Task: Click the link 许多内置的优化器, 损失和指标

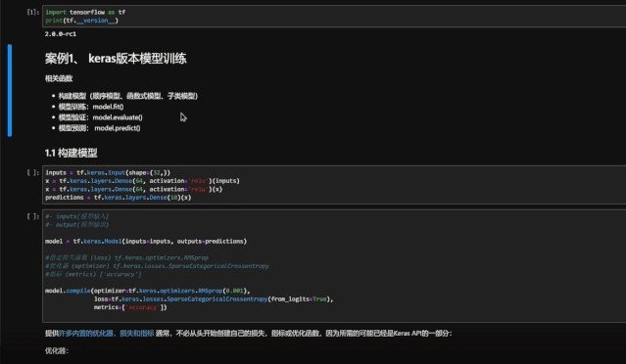Action: click(x=106, y=334)
